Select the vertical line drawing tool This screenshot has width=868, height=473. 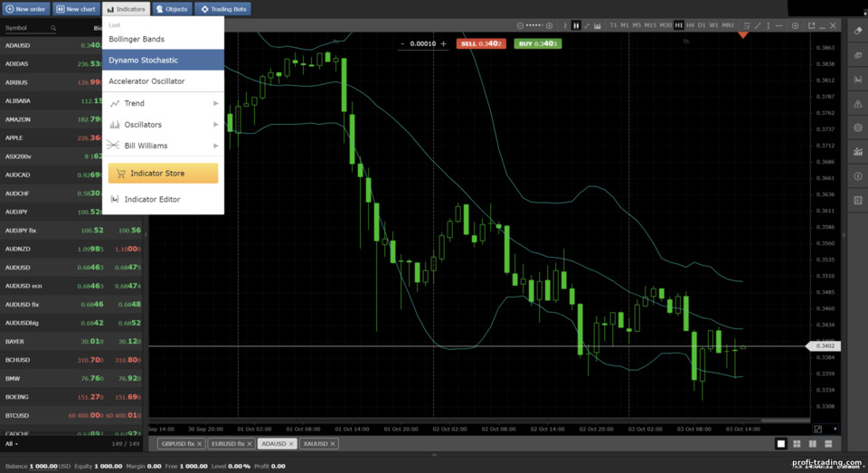coord(769,25)
